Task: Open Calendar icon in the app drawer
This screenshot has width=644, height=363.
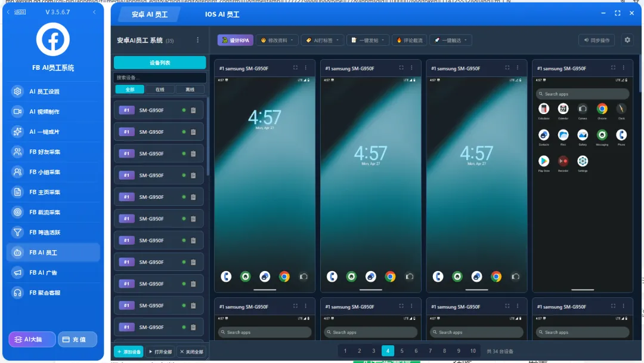Action: click(563, 109)
